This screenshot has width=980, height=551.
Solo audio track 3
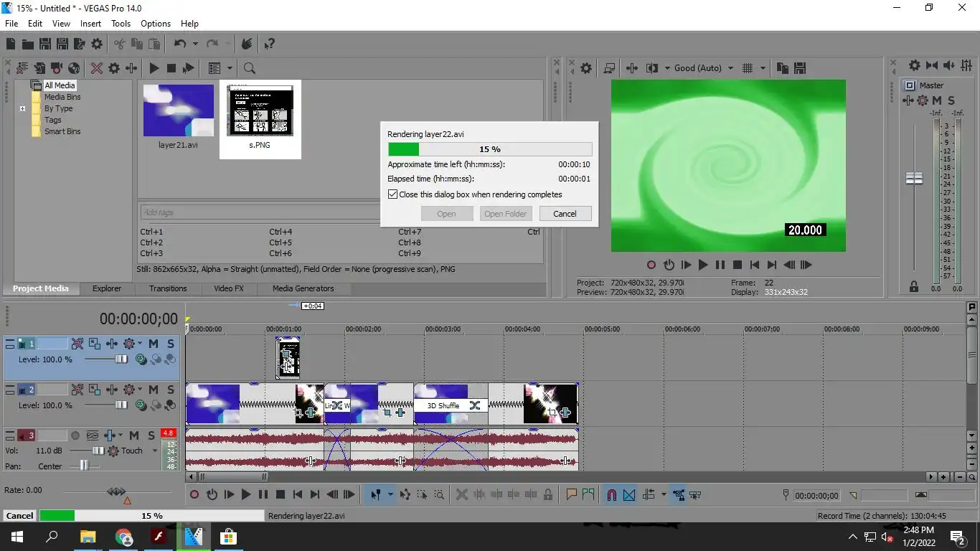151,435
